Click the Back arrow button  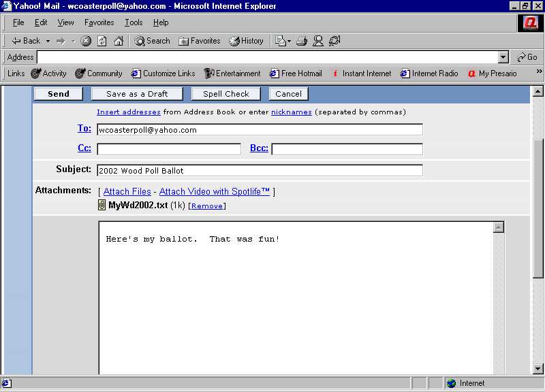click(26, 41)
